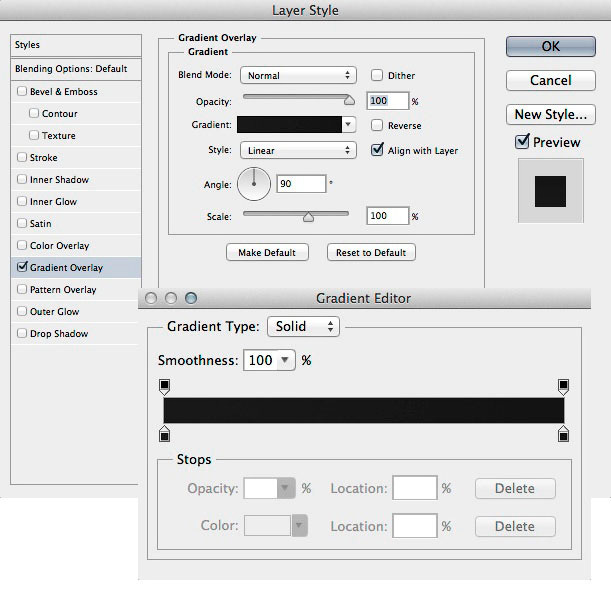The image size is (611, 600).
Task: Toggle the Reverse checkbox
Action: click(377, 125)
